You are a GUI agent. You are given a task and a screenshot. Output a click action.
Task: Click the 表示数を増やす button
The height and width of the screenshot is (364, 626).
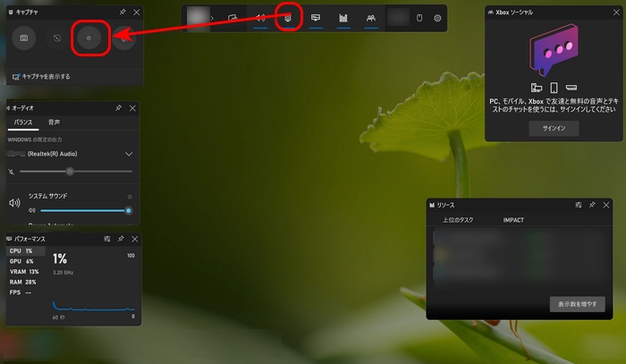click(577, 304)
